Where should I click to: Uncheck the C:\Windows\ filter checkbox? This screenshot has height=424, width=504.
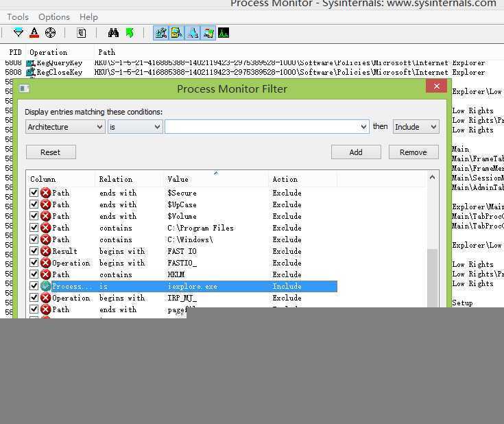pyautogui.click(x=34, y=239)
